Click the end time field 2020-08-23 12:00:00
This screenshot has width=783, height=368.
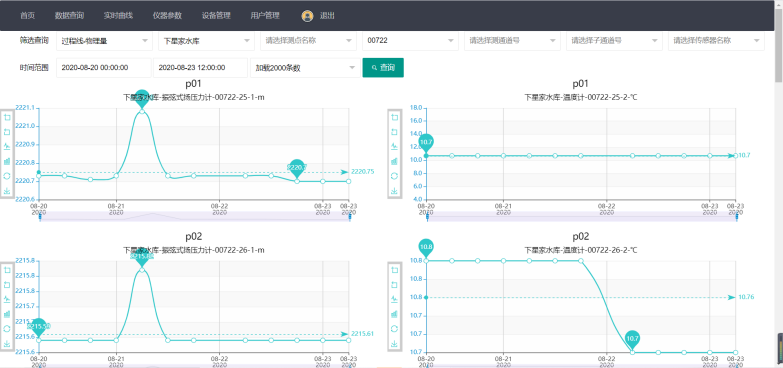click(x=200, y=68)
